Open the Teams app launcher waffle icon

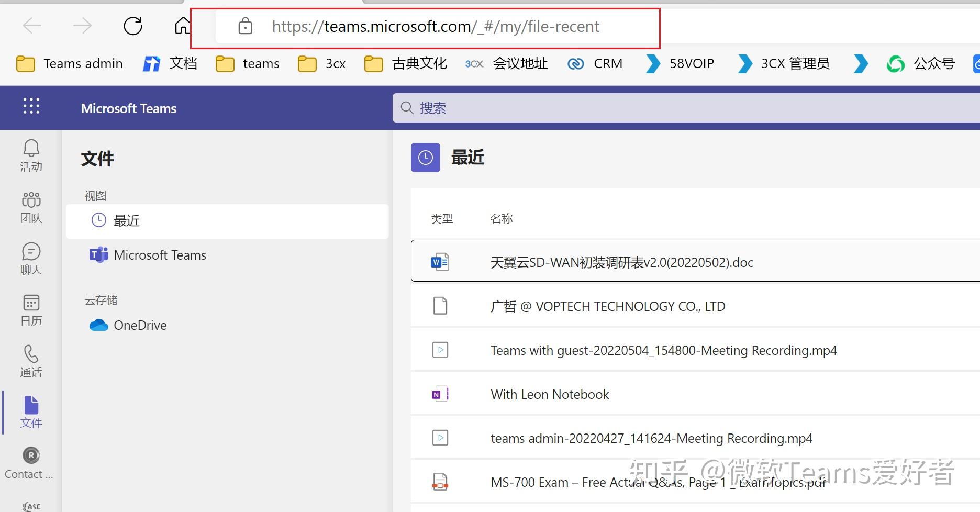pyautogui.click(x=31, y=106)
